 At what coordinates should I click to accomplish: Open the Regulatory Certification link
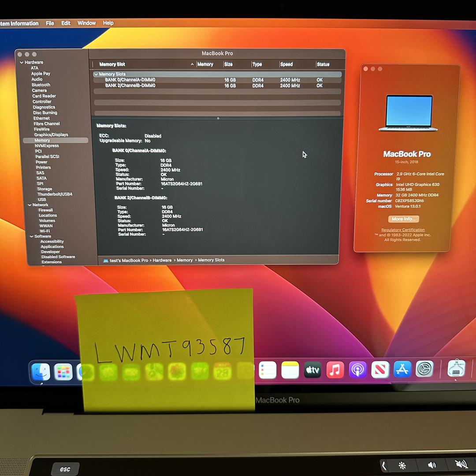pyautogui.click(x=403, y=230)
